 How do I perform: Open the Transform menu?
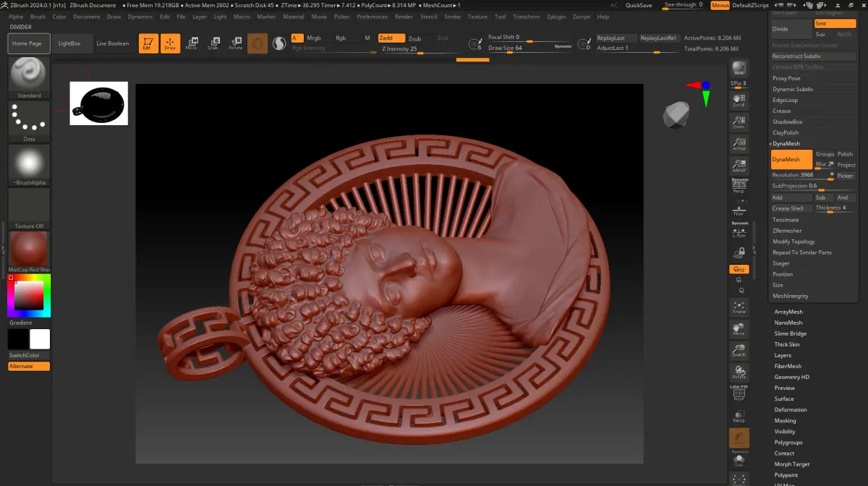pos(526,17)
